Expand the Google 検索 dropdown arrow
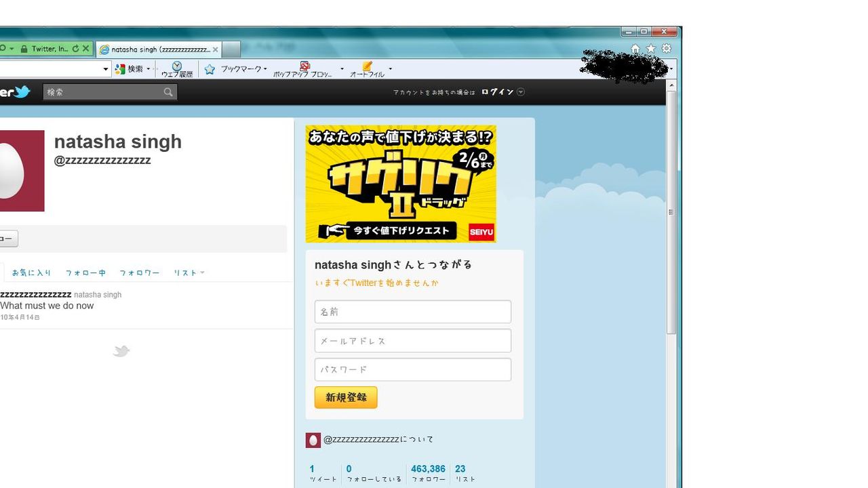Image resolution: width=868 pixels, height=488 pixels. [149, 69]
